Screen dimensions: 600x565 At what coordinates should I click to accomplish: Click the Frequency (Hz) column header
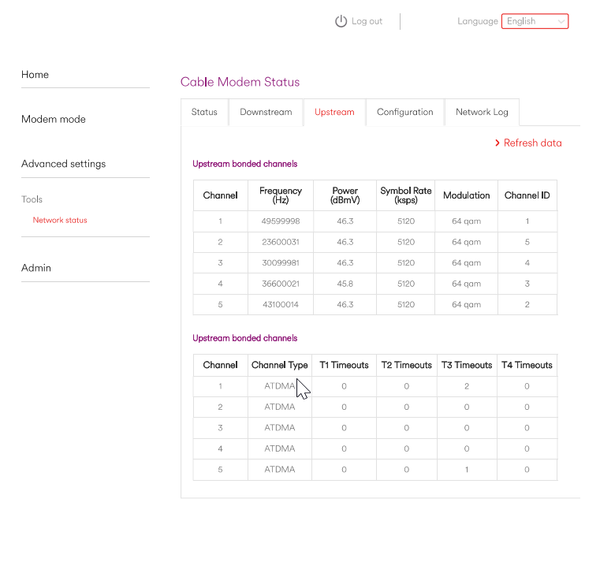(x=280, y=195)
